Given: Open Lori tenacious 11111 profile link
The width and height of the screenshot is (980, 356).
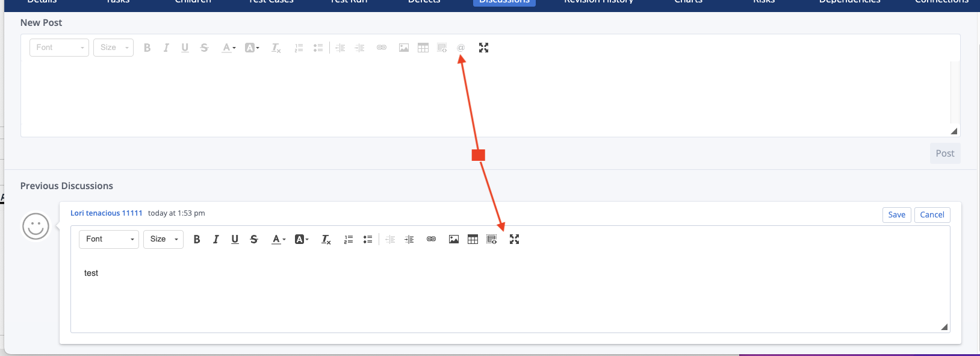Looking at the screenshot, I should [x=107, y=213].
